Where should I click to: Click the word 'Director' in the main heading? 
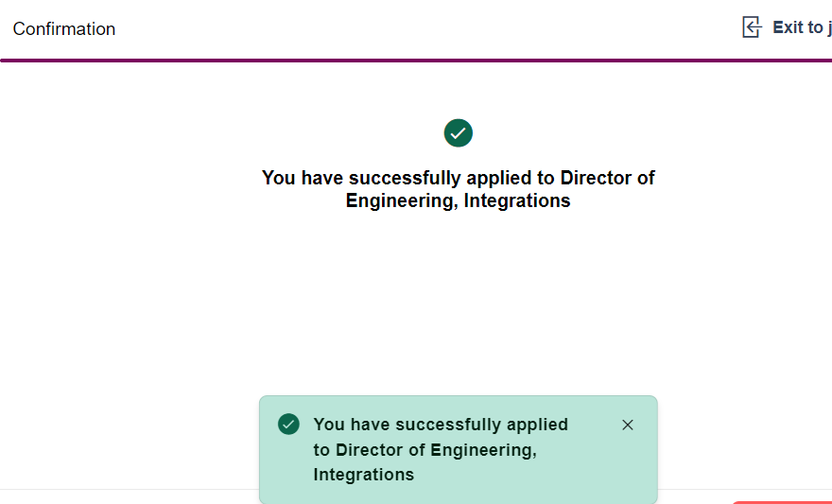tap(595, 178)
